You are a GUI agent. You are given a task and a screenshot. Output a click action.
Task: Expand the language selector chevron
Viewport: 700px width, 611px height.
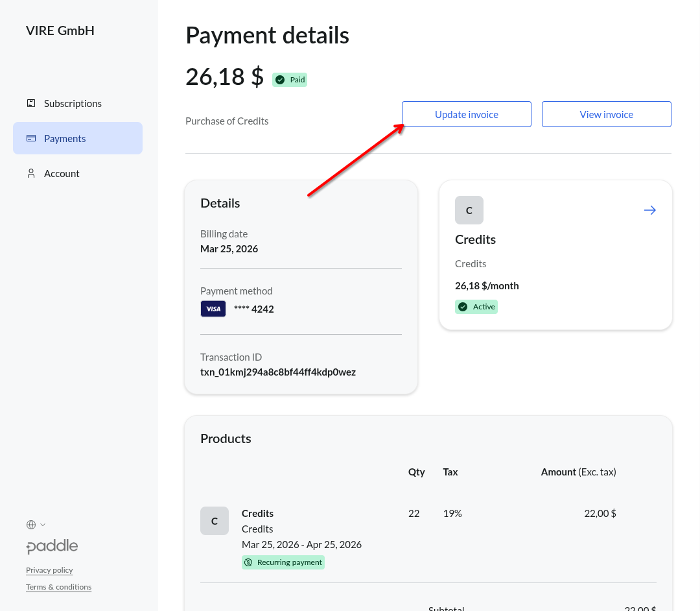coord(43,525)
